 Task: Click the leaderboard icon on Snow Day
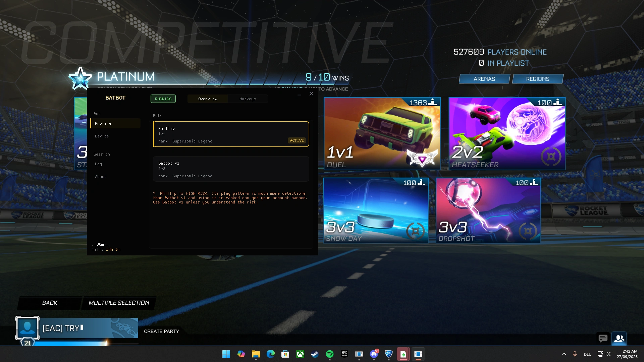(421, 182)
